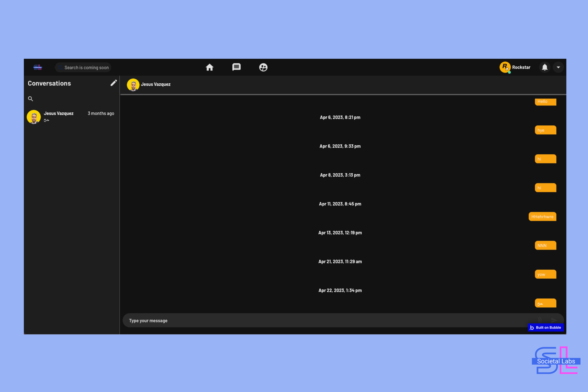Click the conversations search magnifier icon
The width and height of the screenshot is (588, 392).
(31, 99)
